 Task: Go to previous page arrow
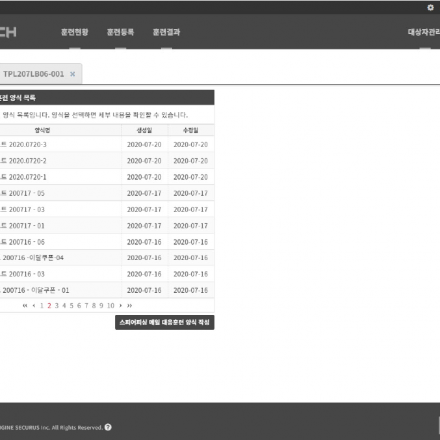tap(34, 305)
